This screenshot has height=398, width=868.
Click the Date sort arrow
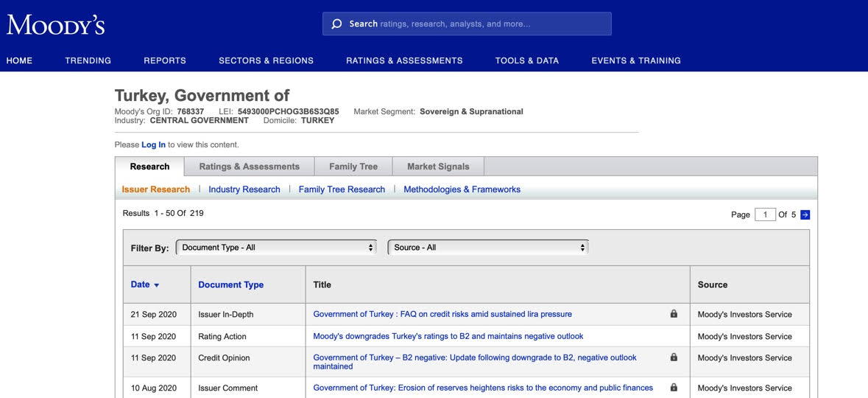(156, 285)
